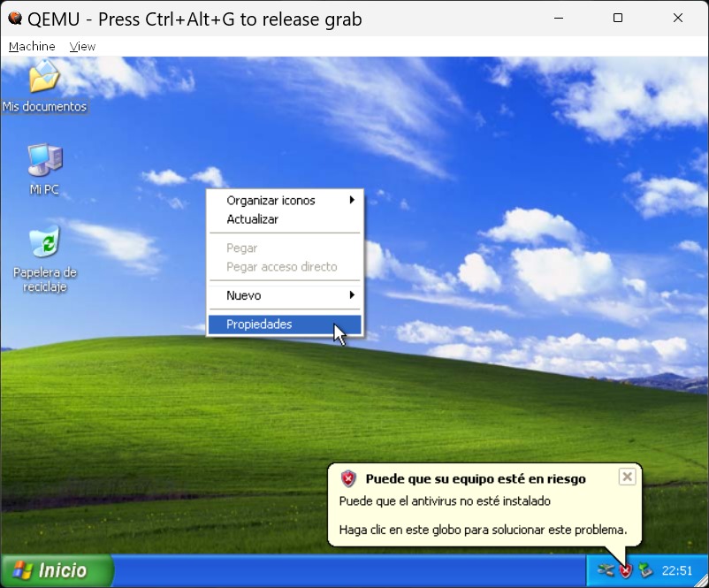Click the network connection tray icon
709x588 pixels.
[x=606, y=570]
